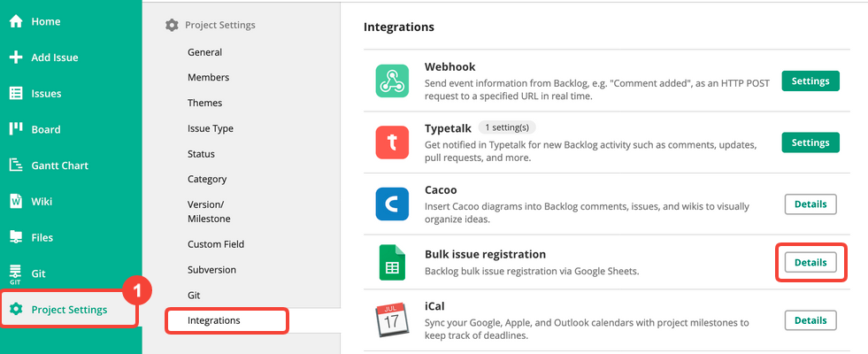Viewport: 868px width, 354px height.
Task: Click the Home house icon
Action: coord(16,21)
